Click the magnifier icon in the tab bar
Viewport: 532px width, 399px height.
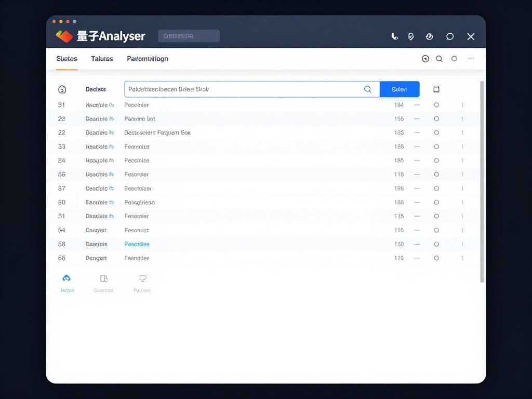439,59
